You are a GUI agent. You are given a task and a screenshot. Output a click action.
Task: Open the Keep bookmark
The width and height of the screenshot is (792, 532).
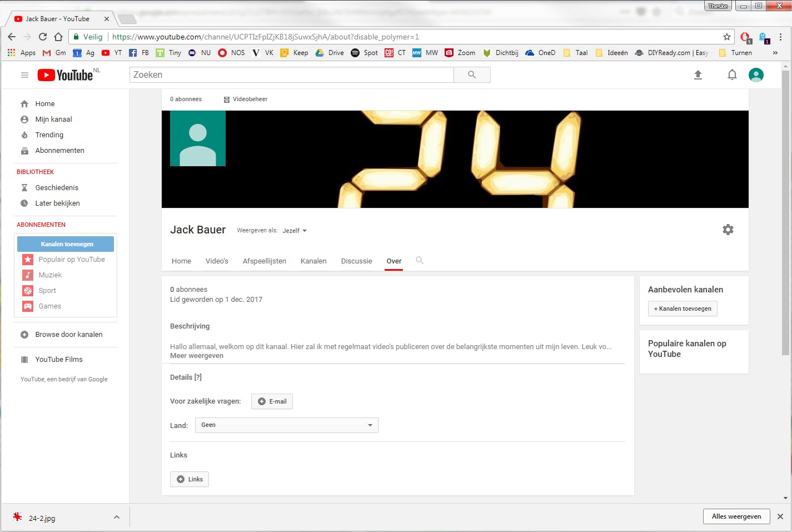point(294,53)
